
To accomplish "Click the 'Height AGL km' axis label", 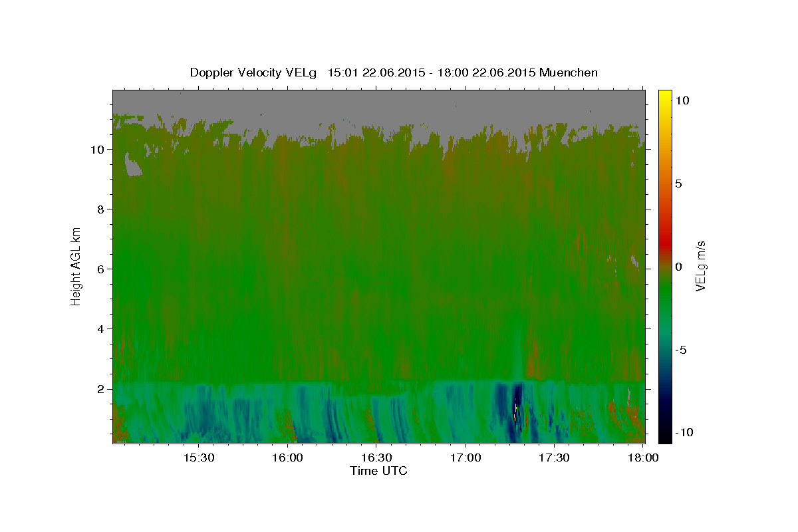I will tap(76, 266).
